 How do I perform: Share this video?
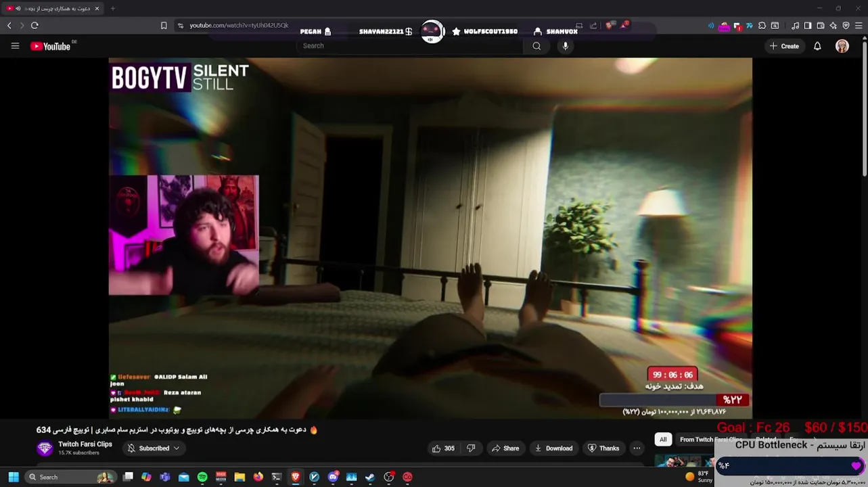[x=505, y=448]
